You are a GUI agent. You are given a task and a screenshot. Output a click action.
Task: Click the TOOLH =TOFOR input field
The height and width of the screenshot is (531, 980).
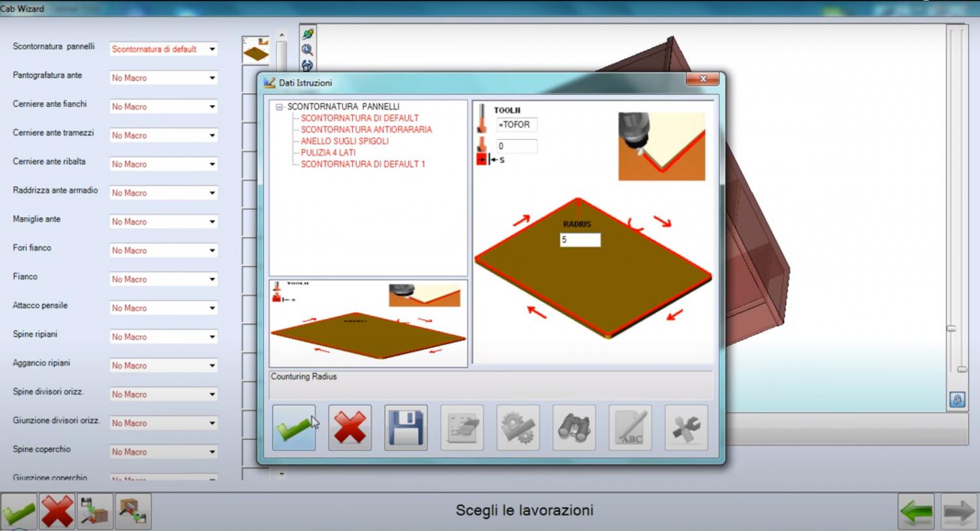[x=516, y=125]
